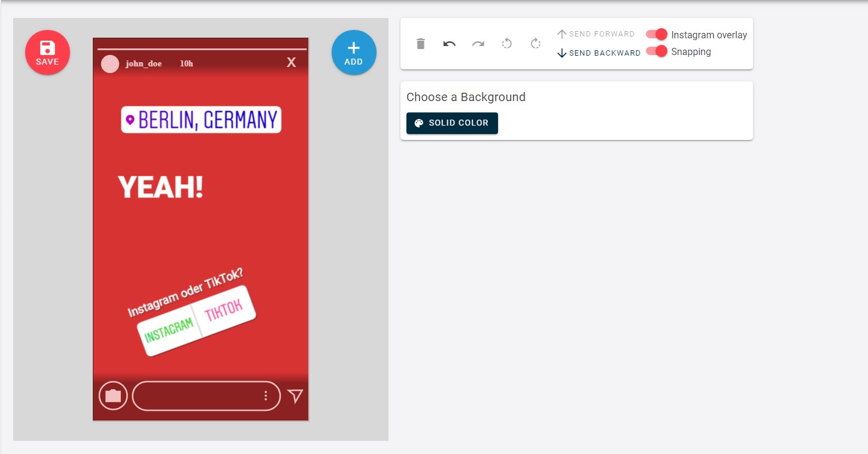Screen dimensions: 868x454
Task: Rotate the element clockwise
Action: point(535,43)
